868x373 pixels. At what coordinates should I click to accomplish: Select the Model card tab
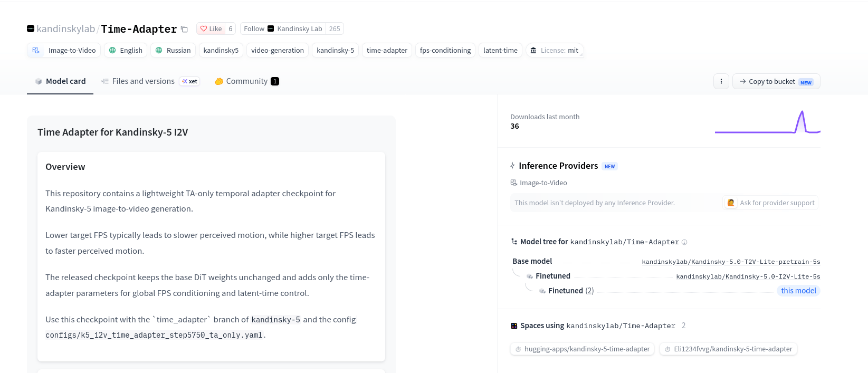pos(60,81)
